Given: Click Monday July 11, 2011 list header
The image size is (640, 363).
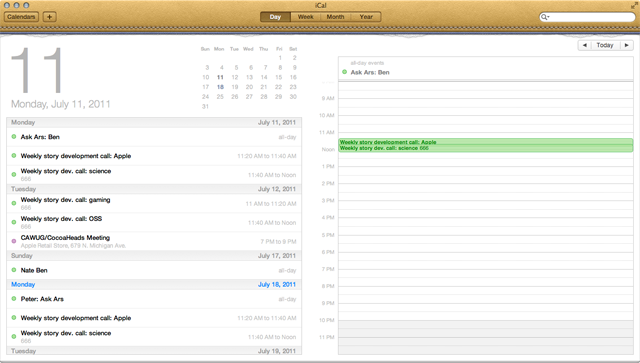Looking at the screenshot, I should point(154,122).
